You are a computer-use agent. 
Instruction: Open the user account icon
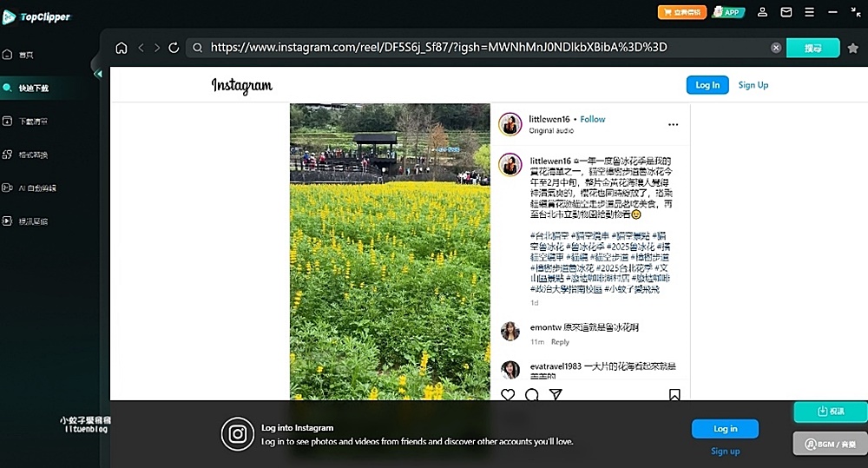pyautogui.click(x=762, y=12)
